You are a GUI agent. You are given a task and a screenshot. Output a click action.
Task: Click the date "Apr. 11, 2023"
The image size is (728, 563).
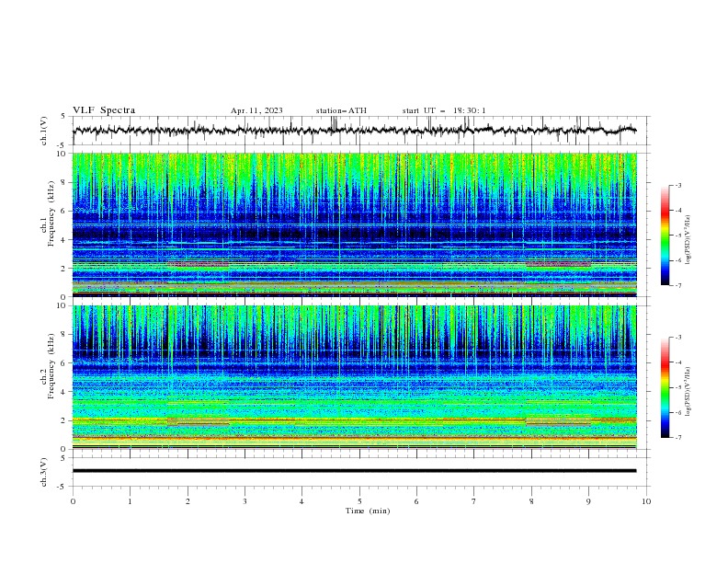click(x=256, y=110)
